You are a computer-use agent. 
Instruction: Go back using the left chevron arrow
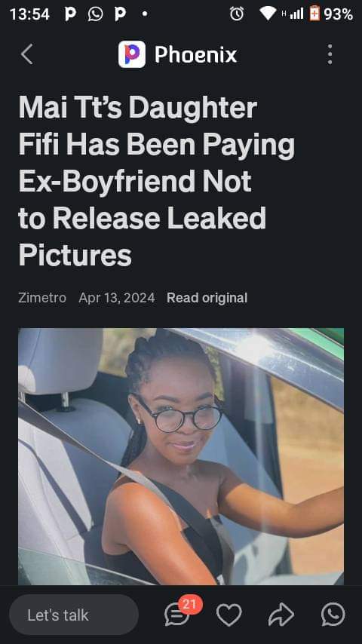click(27, 54)
